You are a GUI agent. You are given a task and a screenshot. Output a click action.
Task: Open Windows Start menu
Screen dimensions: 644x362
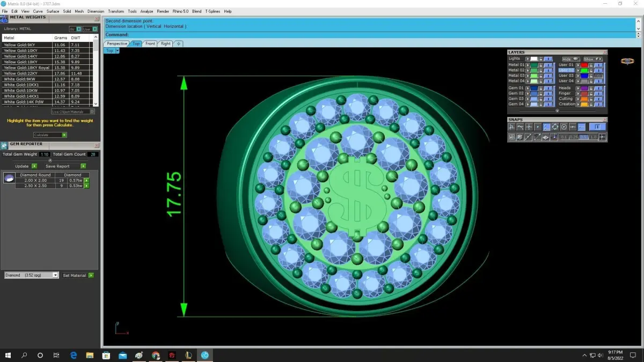point(8,355)
